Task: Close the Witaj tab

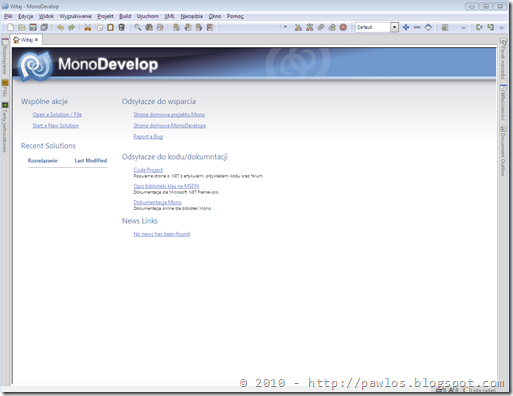Action: [36, 40]
